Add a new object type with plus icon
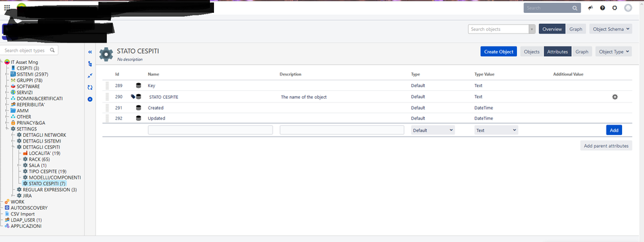644x242 pixels. coord(90,99)
